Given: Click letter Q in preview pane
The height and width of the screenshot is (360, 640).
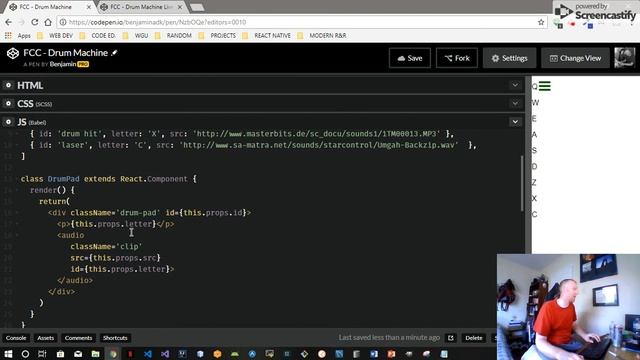Looking at the screenshot, I should tap(534, 86).
